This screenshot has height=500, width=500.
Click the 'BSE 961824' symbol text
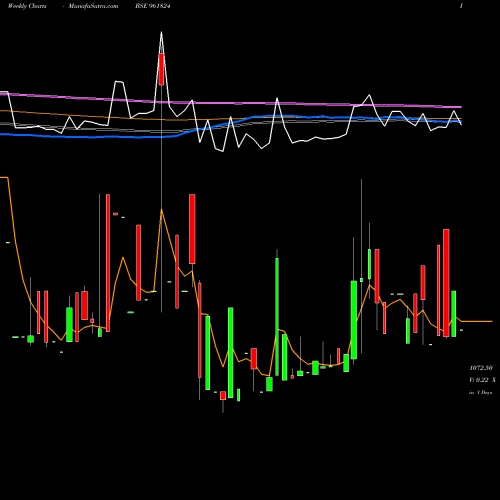(153, 6)
